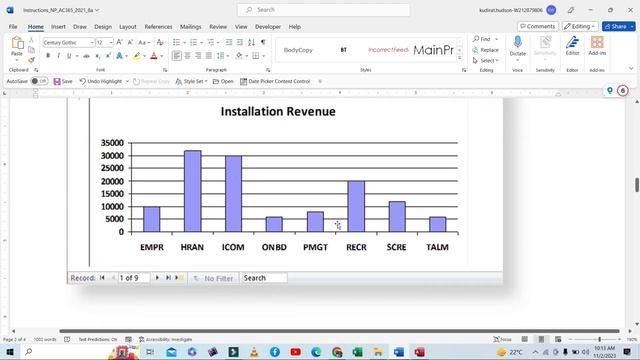Click Windows Start button
This screenshot has width=640, height=360.
point(10,352)
